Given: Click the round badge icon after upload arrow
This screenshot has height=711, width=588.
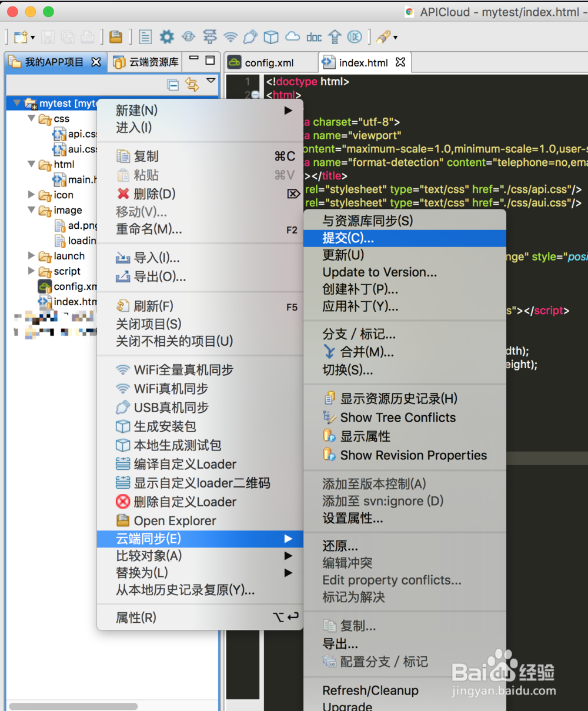Looking at the screenshot, I should coord(355,37).
